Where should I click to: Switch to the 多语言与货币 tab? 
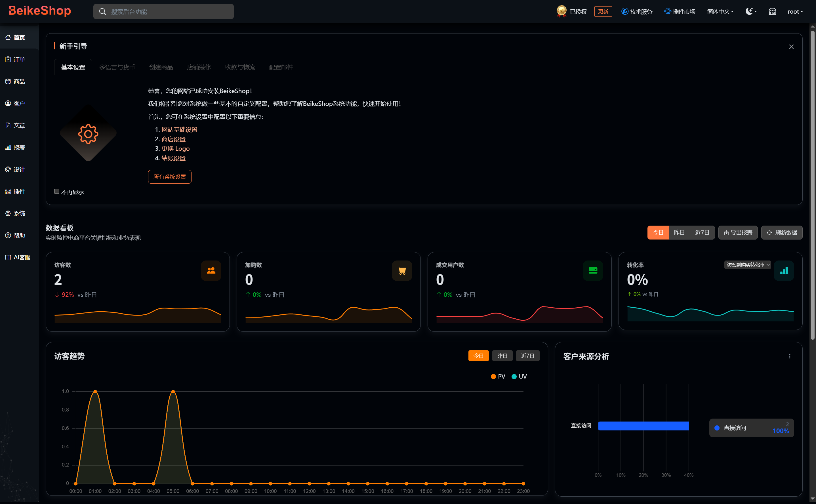click(117, 67)
